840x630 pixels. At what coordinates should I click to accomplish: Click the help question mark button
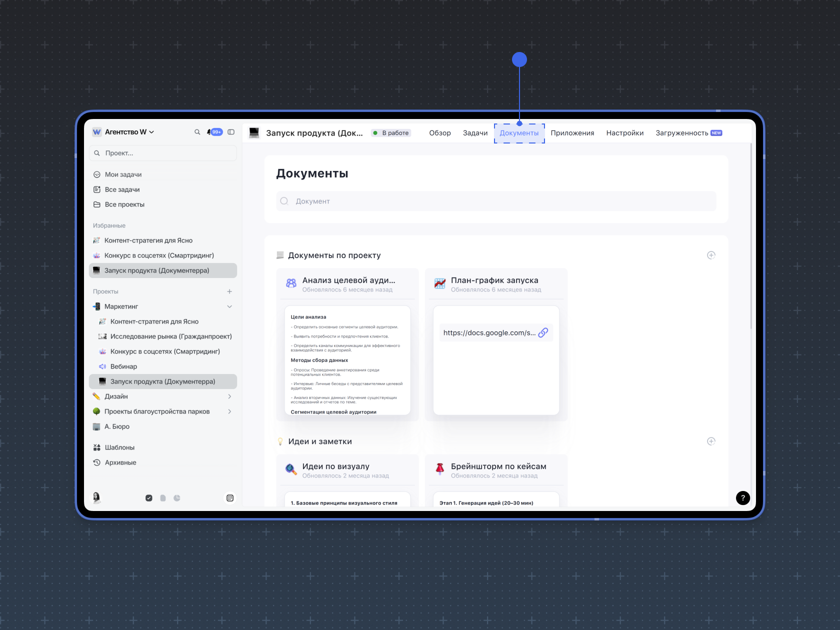[x=742, y=497]
